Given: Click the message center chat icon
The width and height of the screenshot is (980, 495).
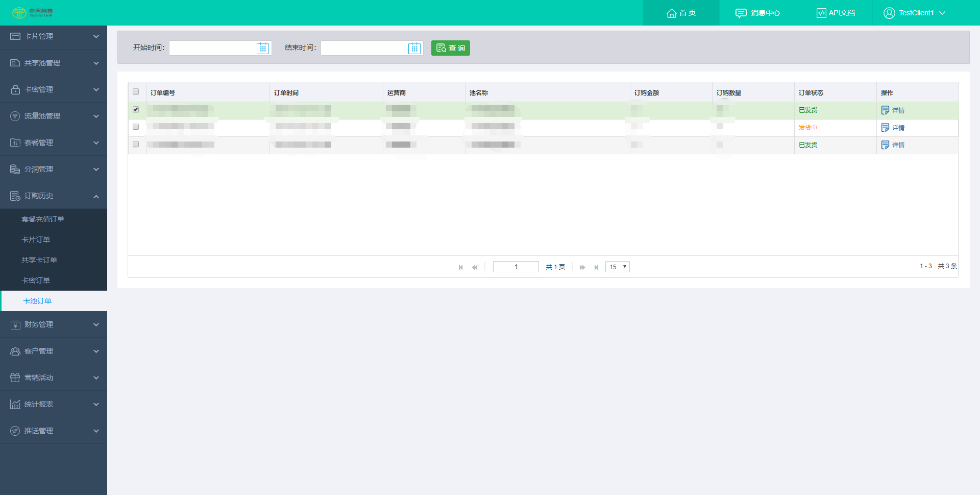Looking at the screenshot, I should (x=741, y=13).
